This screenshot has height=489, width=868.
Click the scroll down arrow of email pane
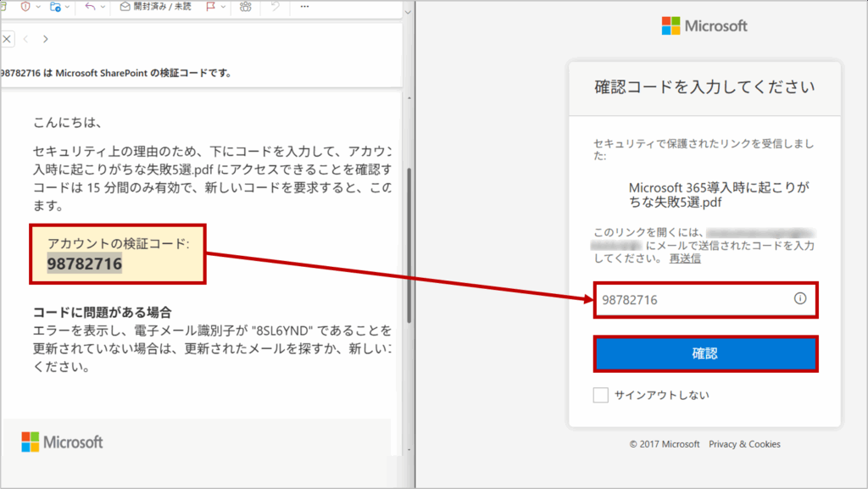pyautogui.click(x=409, y=450)
